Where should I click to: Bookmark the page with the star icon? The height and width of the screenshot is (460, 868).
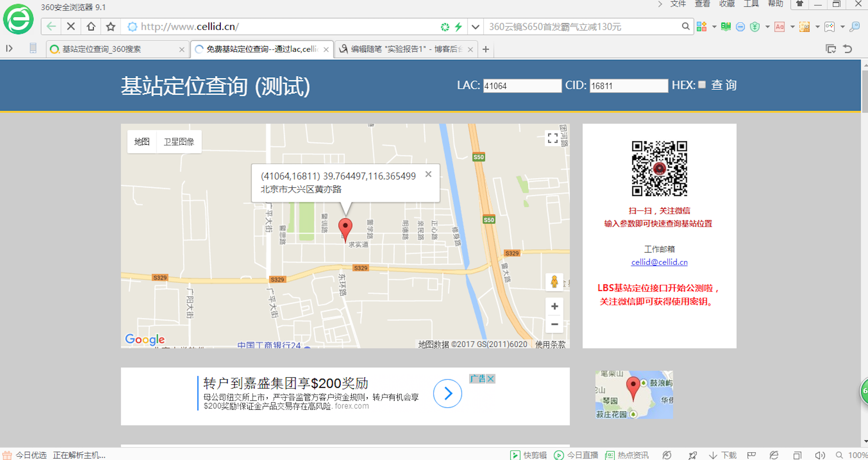[x=111, y=27]
